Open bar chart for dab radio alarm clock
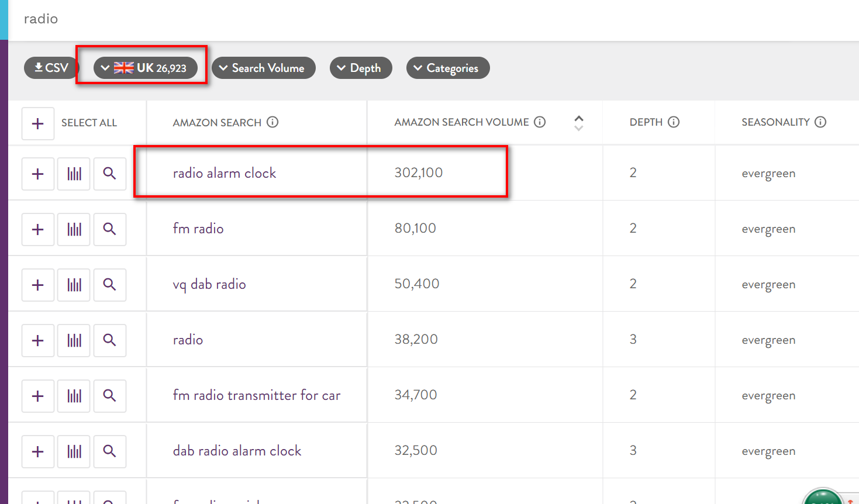Image resolution: width=859 pixels, height=504 pixels. pyautogui.click(x=74, y=451)
